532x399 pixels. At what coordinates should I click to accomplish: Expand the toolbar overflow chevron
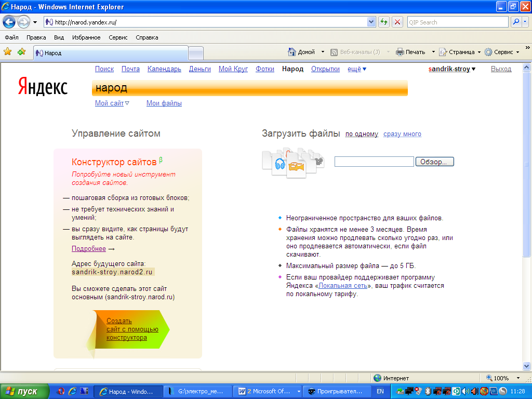tap(528, 48)
